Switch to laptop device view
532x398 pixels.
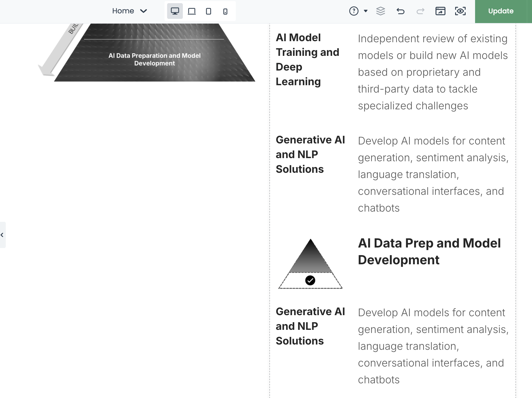[x=192, y=11]
